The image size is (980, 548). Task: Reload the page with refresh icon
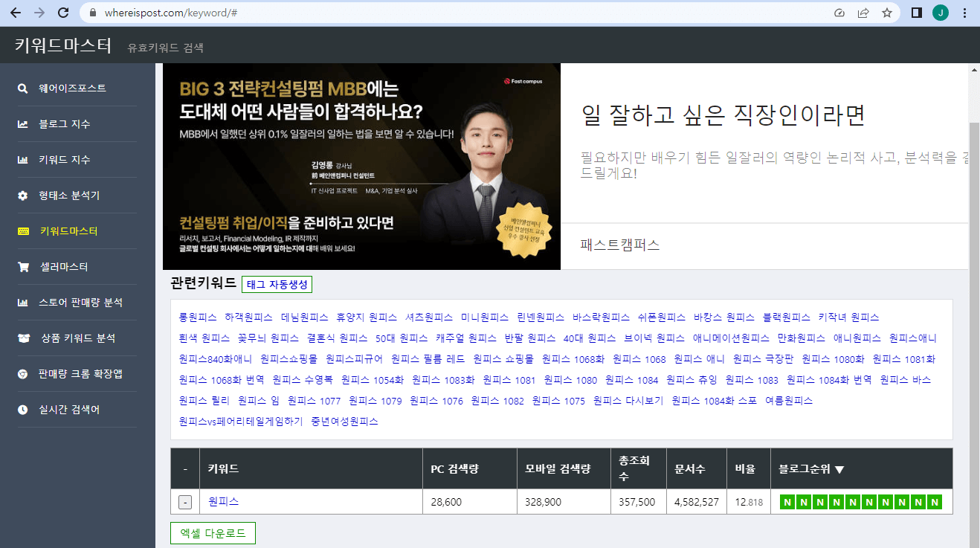coord(63,13)
